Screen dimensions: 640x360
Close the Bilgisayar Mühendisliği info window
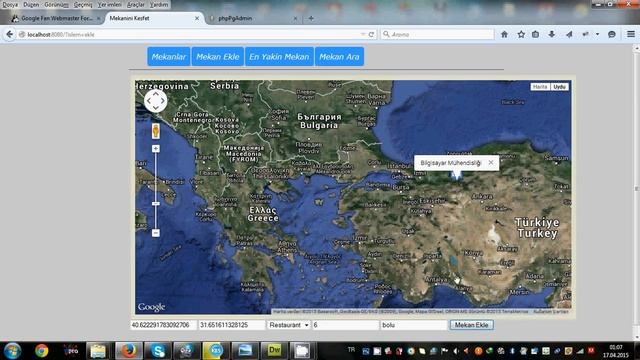491,162
